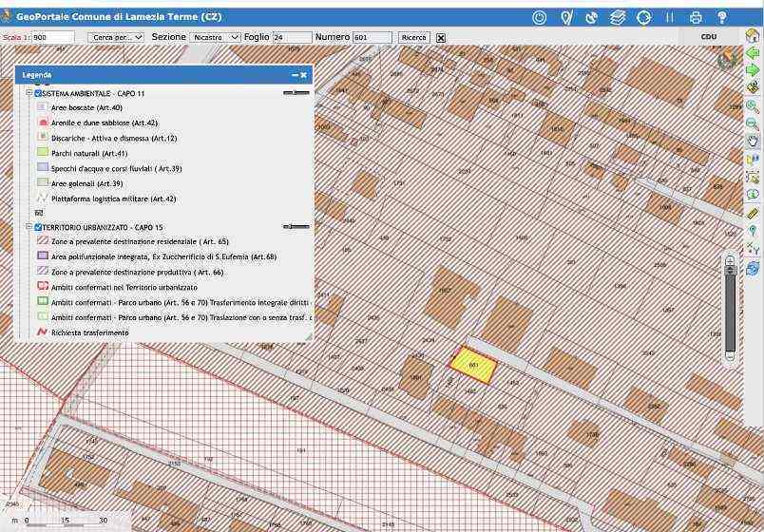Close the Legenda panel
The width and height of the screenshot is (764, 532).
pyautogui.click(x=304, y=74)
